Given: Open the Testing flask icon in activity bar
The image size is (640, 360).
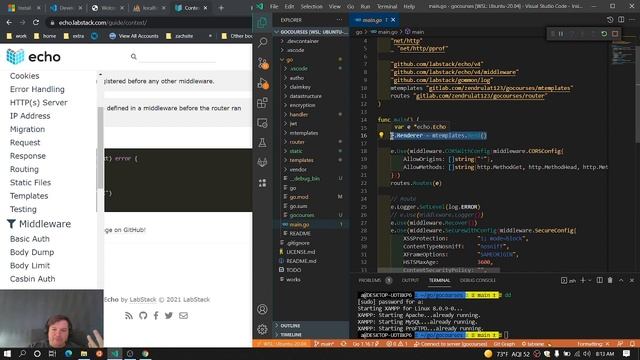Looking at the screenshot, I should click(x=262, y=142).
